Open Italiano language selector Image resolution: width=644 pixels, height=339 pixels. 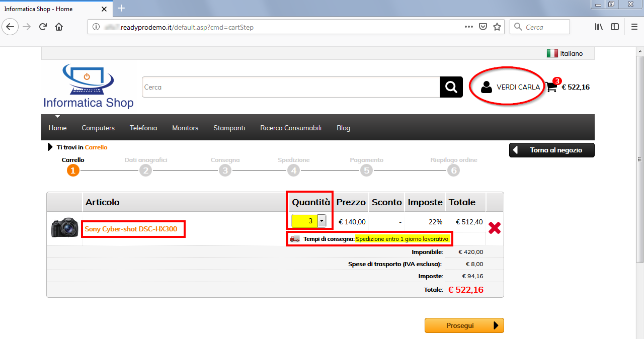pos(565,53)
